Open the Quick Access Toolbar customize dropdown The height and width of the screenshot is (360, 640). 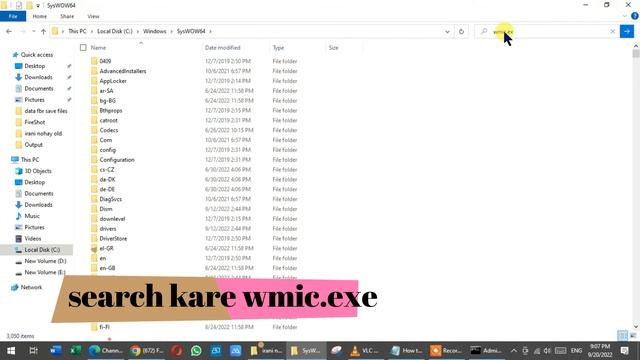click(38, 5)
